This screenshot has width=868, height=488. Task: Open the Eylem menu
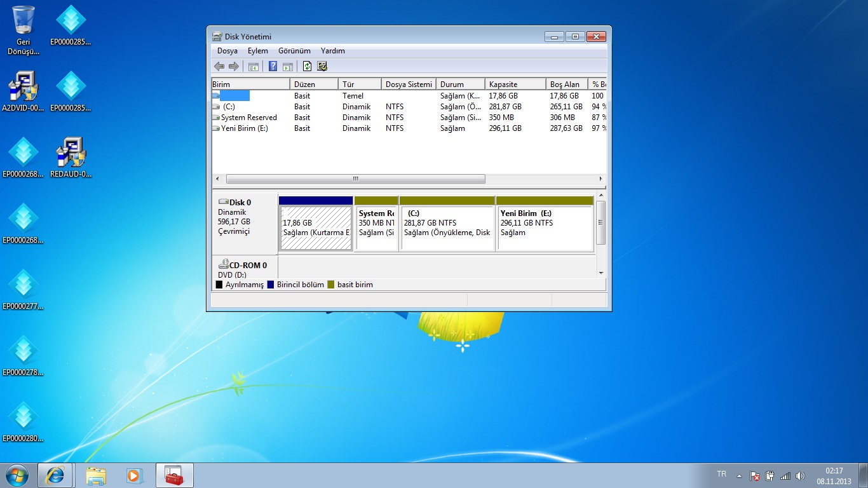[x=258, y=51]
